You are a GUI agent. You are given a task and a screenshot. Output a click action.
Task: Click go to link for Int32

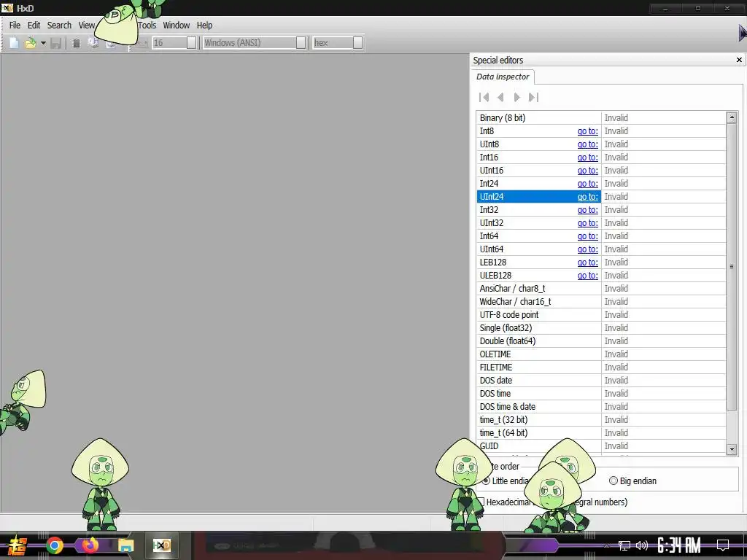[x=587, y=210]
